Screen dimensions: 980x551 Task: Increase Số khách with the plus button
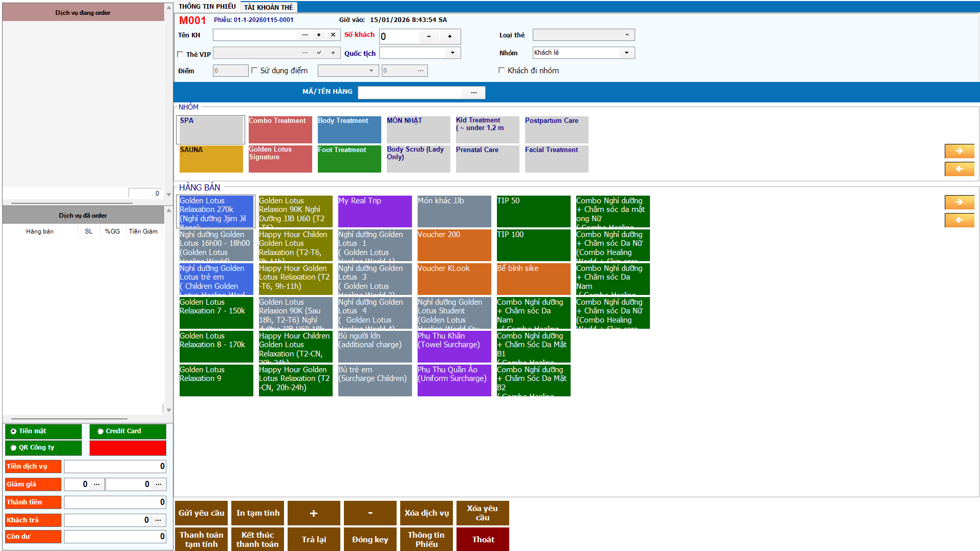click(x=450, y=36)
